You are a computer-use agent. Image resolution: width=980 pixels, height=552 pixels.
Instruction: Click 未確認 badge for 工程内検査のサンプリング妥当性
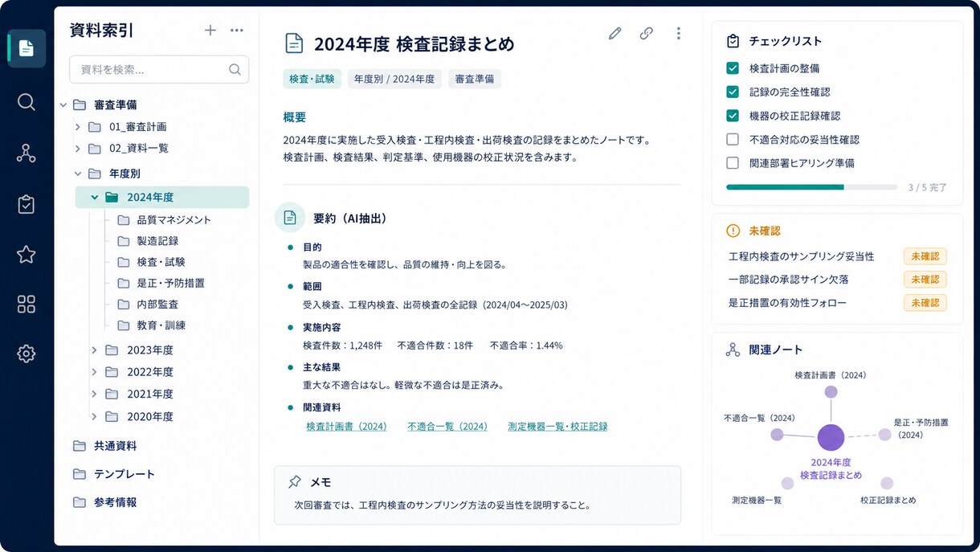point(925,256)
